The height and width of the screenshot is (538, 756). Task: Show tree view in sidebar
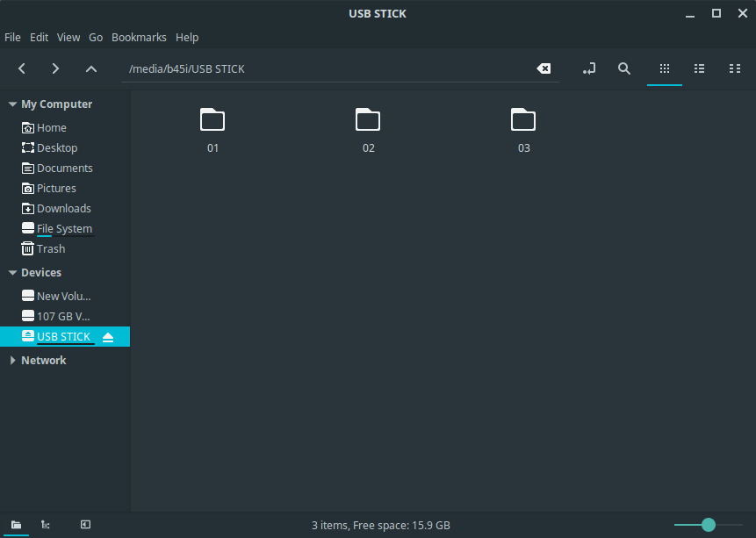(46, 525)
